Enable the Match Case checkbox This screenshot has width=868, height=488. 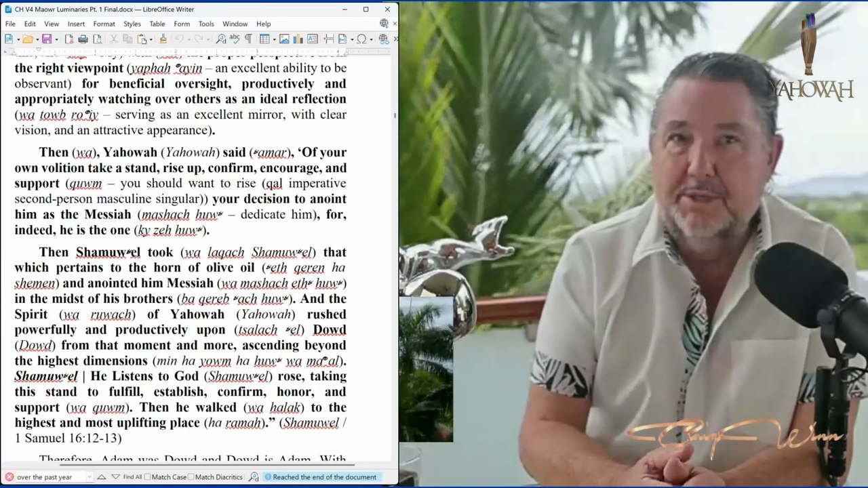(148, 477)
